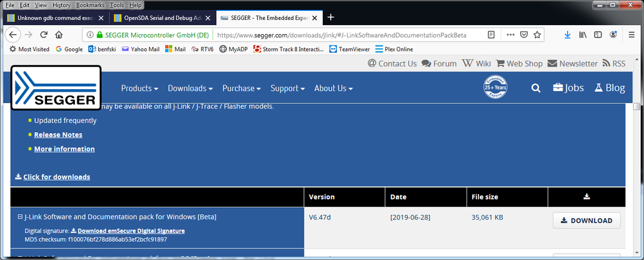This screenshot has width=644, height=260.
Task: Save page to Pocket icon
Action: click(524, 35)
